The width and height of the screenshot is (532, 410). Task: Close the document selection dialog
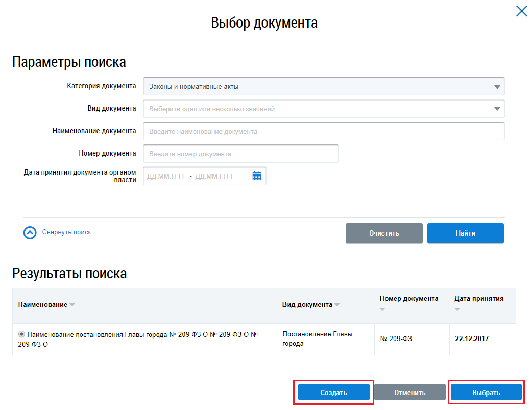(x=521, y=11)
